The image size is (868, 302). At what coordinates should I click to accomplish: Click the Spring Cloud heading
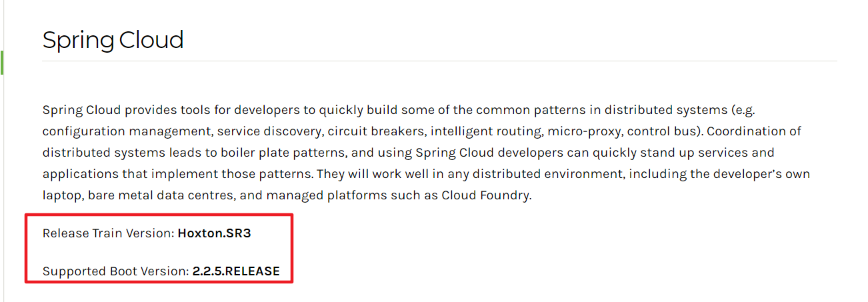(113, 41)
